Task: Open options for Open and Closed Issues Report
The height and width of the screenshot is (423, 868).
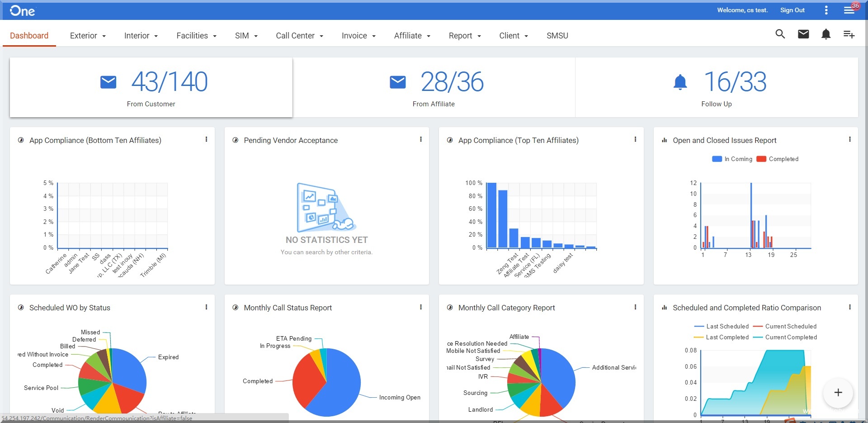Action: click(x=850, y=140)
